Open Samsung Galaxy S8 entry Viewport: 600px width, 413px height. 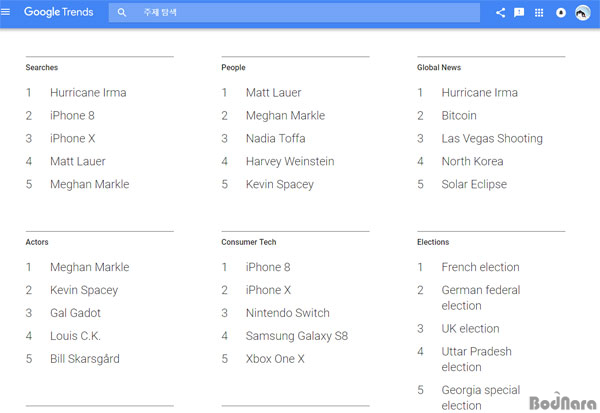297,336
